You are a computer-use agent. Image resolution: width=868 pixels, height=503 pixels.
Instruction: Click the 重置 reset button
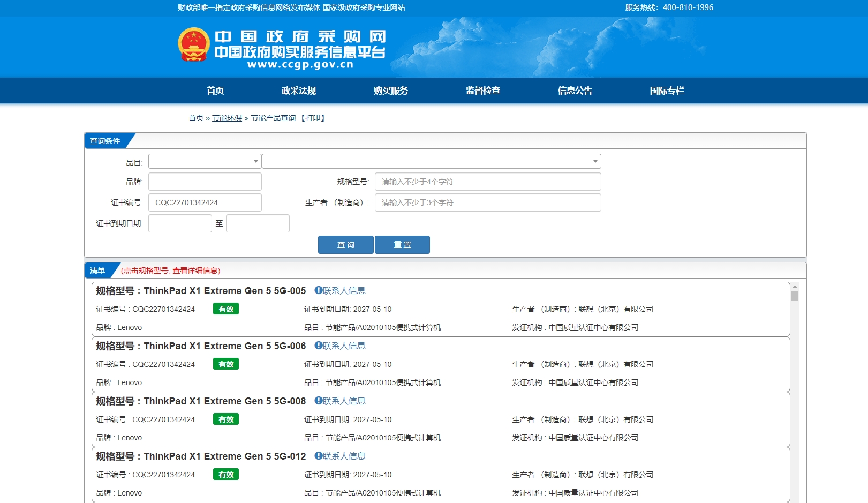tap(402, 245)
